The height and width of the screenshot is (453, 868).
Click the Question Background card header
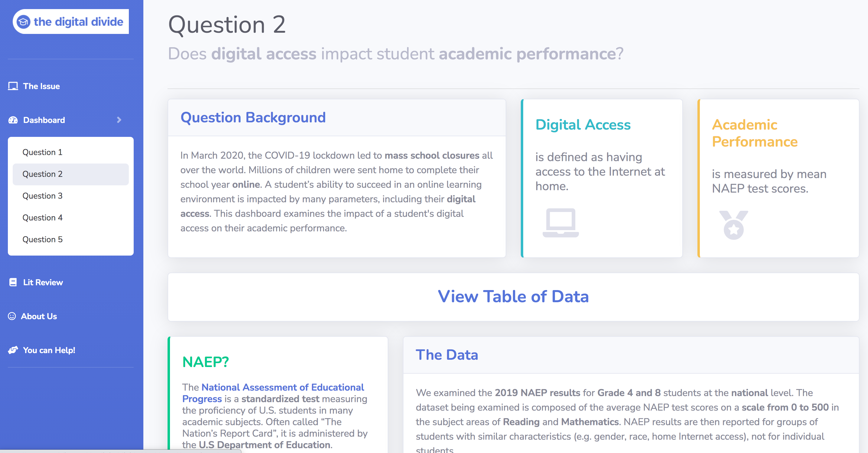pyautogui.click(x=337, y=118)
